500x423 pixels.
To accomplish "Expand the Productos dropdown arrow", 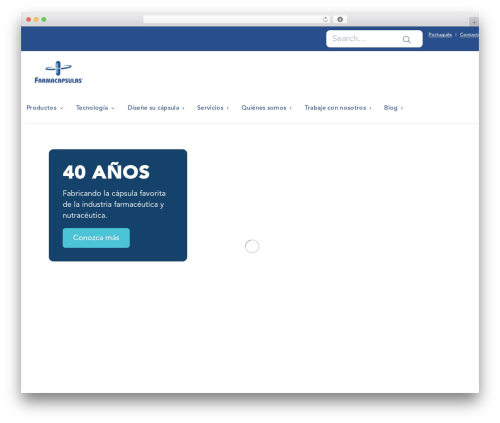I will pos(61,108).
